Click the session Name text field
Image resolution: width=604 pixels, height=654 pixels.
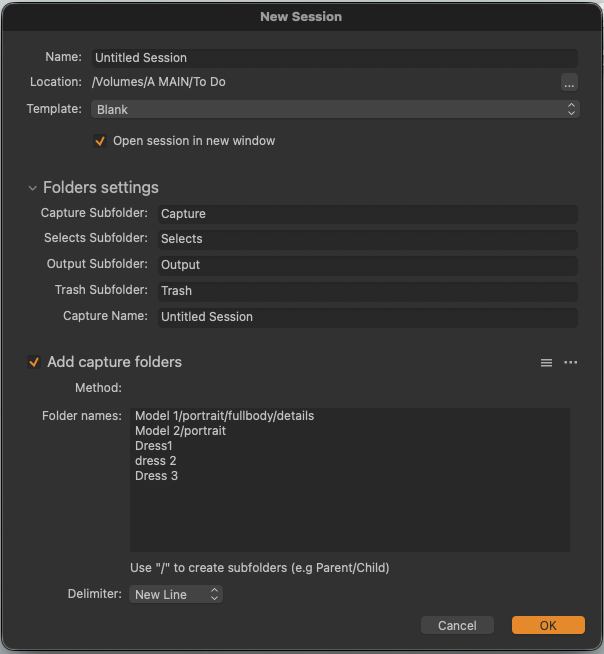335,58
